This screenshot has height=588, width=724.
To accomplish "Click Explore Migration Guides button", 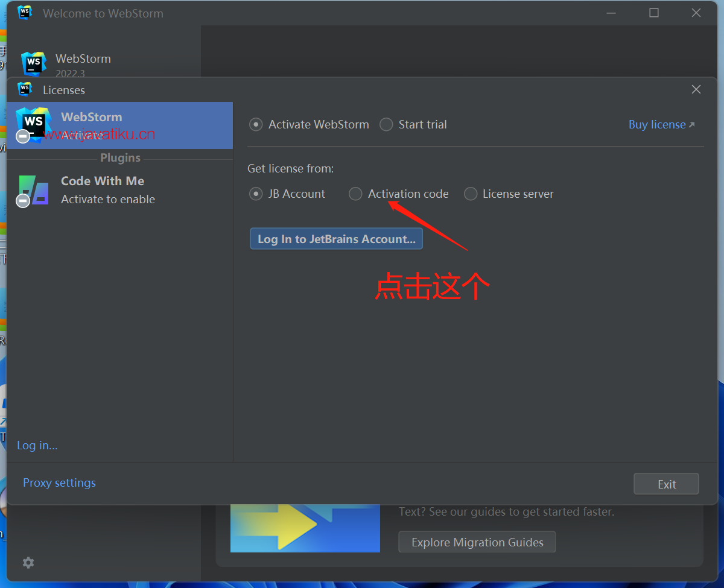I will [x=477, y=542].
